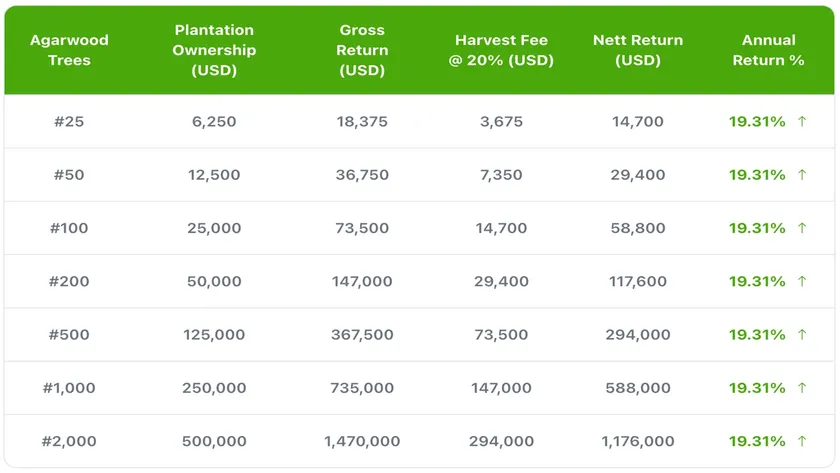Select the Plantation Ownership (USD) header
The image size is (840, 473).
214,50
